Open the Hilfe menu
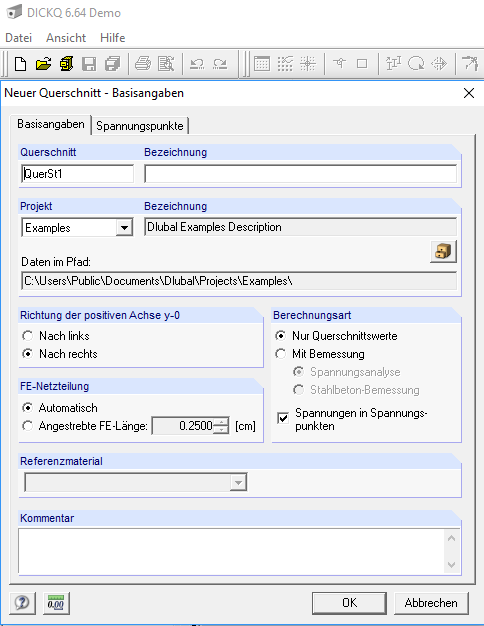 pyautogui.click(x=113, y=38)
